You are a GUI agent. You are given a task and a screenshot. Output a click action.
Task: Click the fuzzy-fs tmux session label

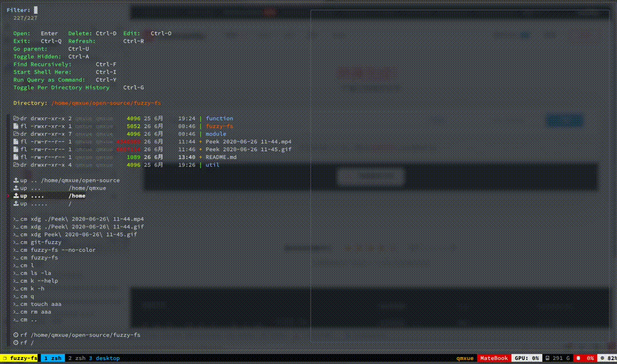(20, 358)
